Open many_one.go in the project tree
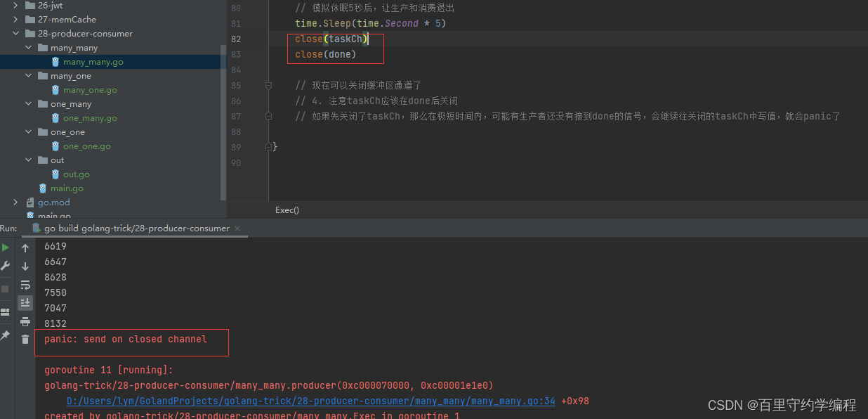Viewport: 868px width, 419px height. pos(90,90)
